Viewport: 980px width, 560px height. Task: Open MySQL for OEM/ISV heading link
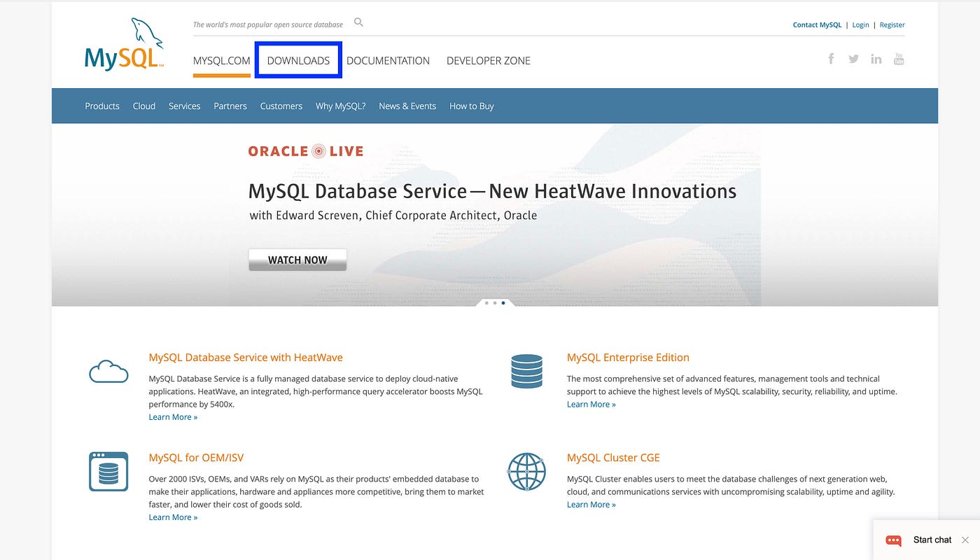196,458
